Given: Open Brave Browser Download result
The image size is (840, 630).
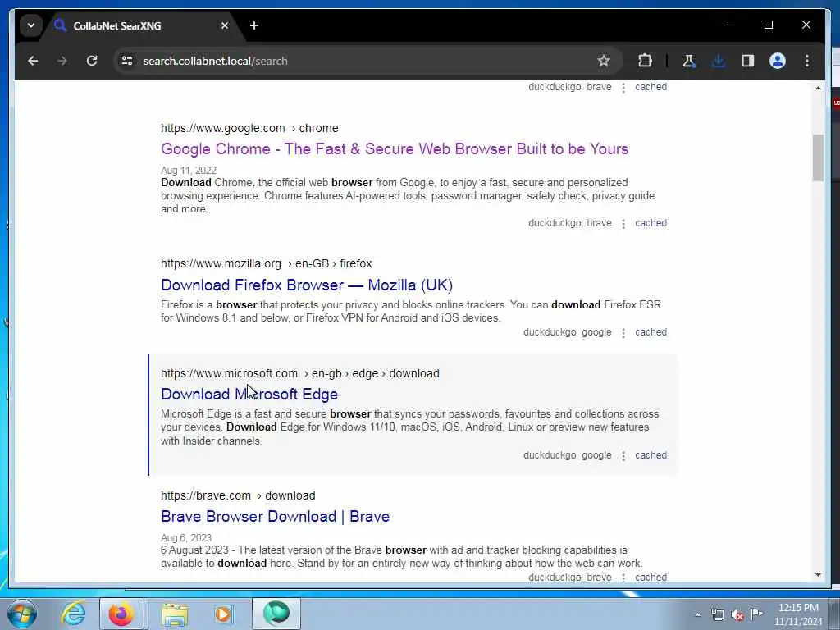Looking at the screenshot, I should click(x=275, y=517).
